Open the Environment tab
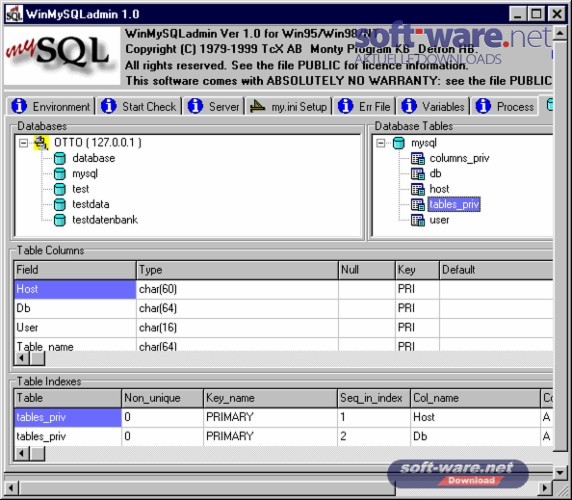This screenshot has height=500, width=572. pyautogui.click(x=51, y=106)
